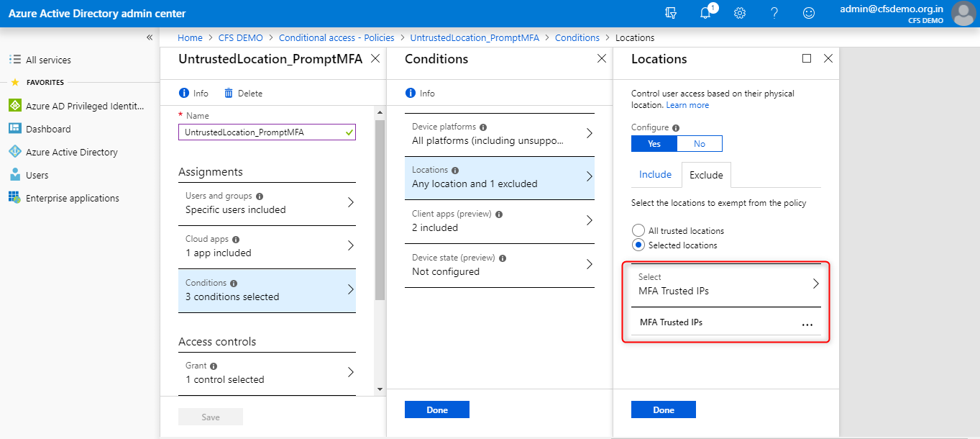Click info tooltip next to Client apps (preview)
980x439 pixels.
[x=499, y=214]
